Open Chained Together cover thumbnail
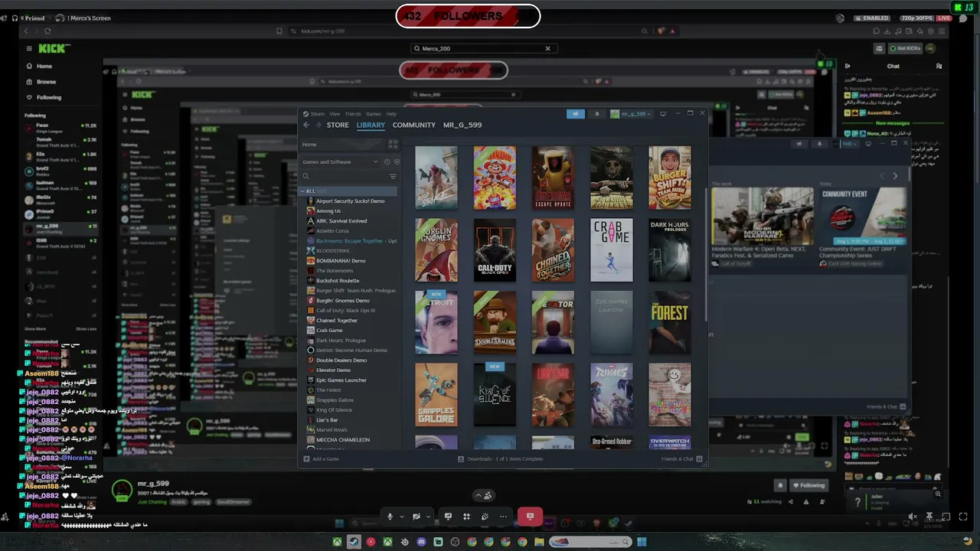 pos(553,250)
